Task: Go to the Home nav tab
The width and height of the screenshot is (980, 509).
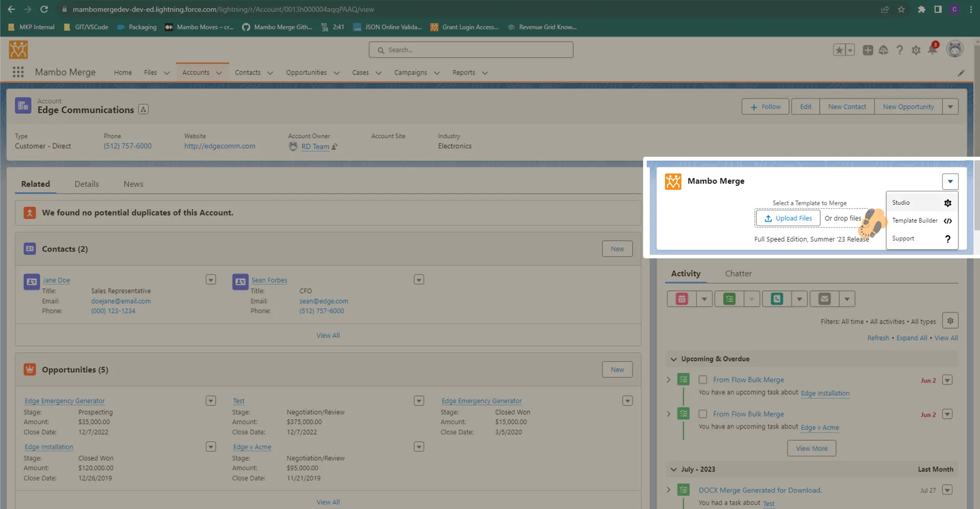Action: [122, 72]
